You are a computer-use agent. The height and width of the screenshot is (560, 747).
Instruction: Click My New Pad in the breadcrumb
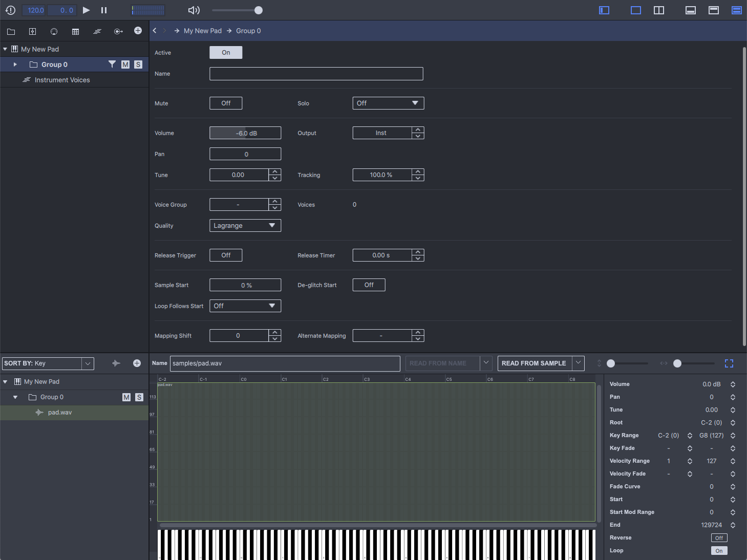(203, 31)
